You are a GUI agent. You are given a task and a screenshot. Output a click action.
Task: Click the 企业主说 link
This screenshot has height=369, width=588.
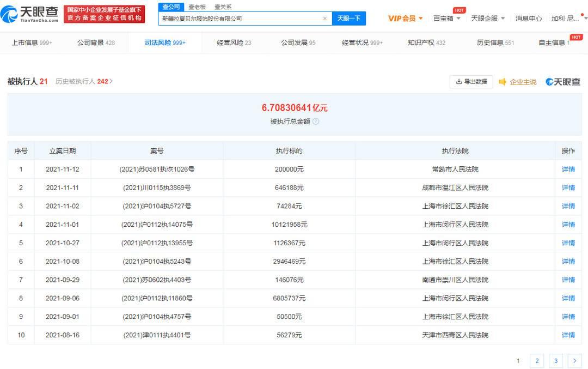click(x=523, y=82)
